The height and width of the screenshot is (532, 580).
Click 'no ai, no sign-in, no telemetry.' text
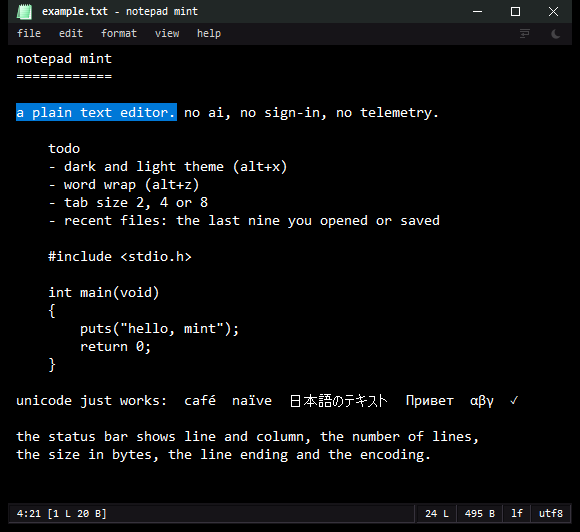point(311,112)
